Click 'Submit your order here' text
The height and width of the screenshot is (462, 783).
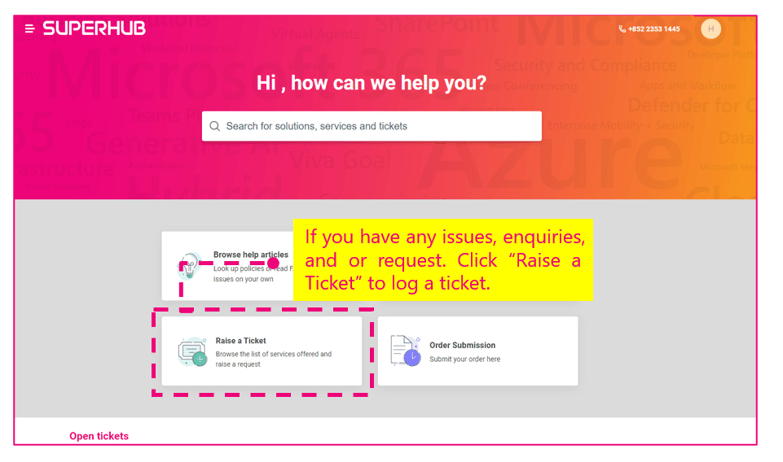pos(465,359)
